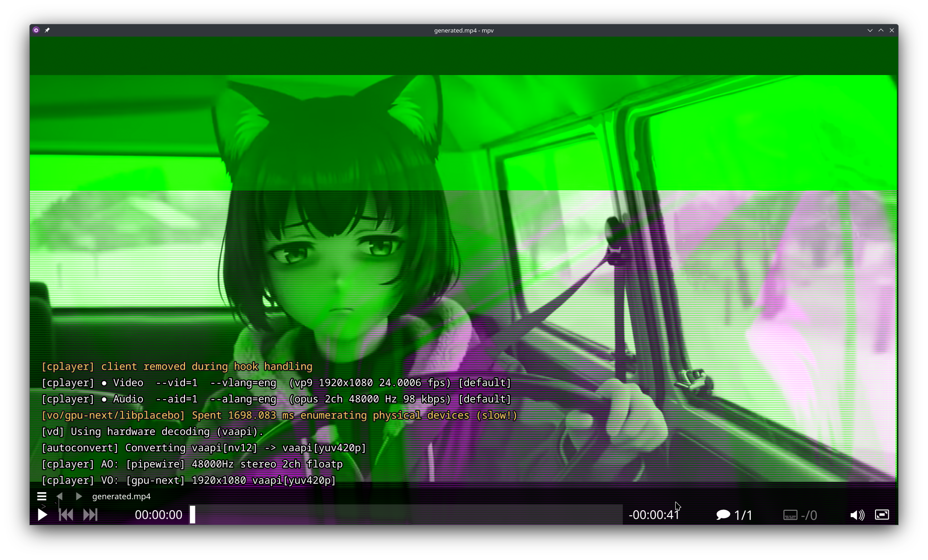Click the video area to focus it

464,226
